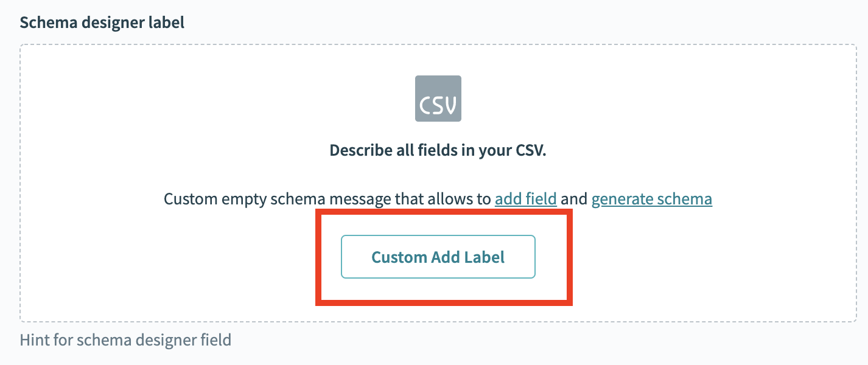Click the field label above the dashed box

coord(102,23)
